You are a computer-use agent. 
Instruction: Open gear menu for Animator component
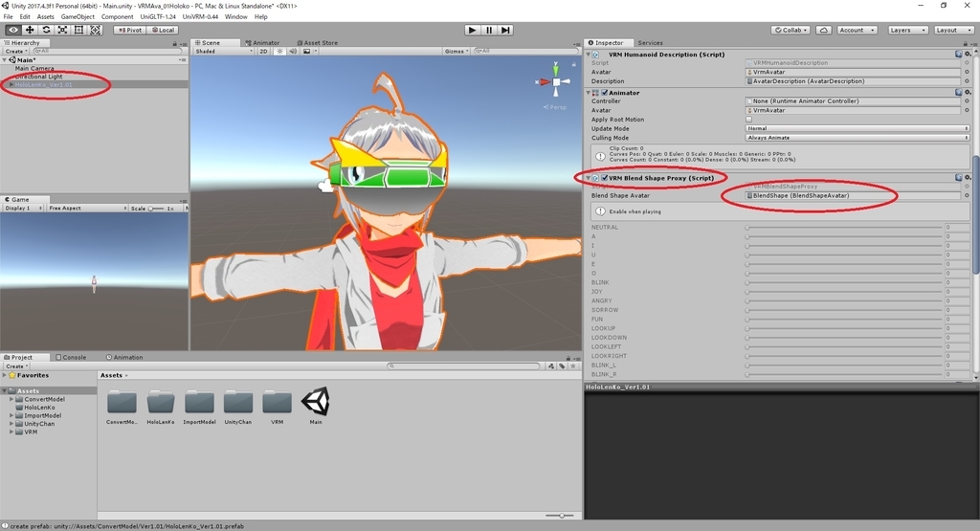point(969,93)
